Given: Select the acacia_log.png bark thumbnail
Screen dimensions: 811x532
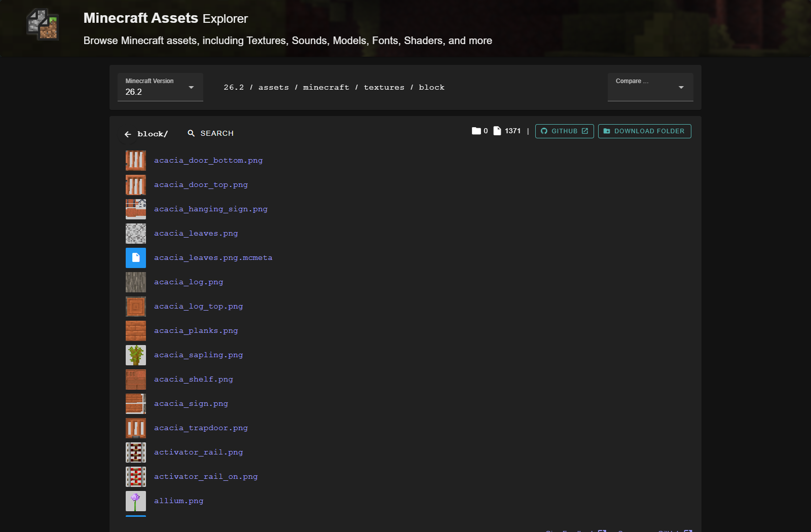Looking at the screenshot, I should pos(136,282).
